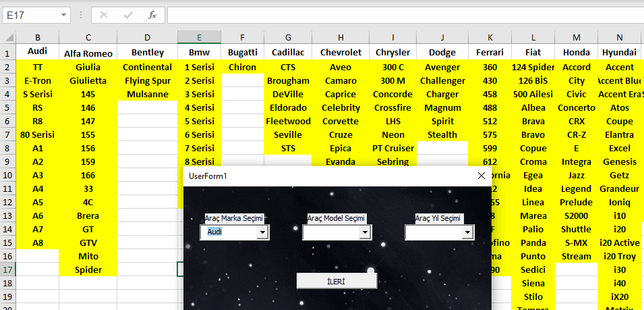Open the Araç Yıl Seçimi combo box arrow
Viewport: 644px width, 310px height.
pos(467,232)
